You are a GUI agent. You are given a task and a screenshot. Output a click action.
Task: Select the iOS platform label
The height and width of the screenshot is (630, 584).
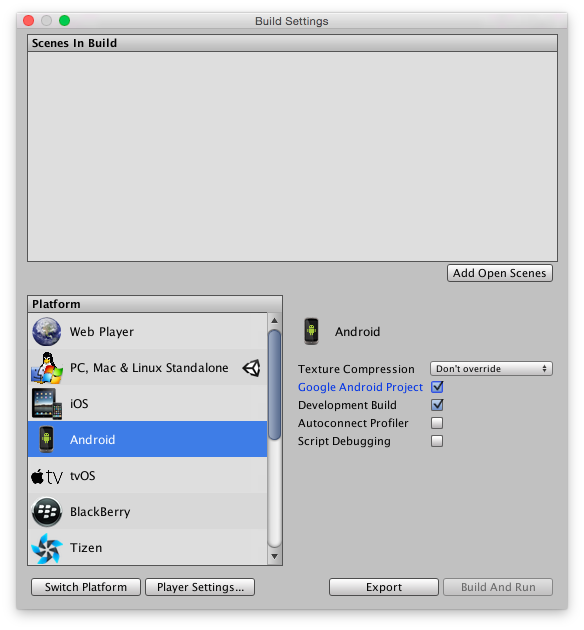(79, 403)
